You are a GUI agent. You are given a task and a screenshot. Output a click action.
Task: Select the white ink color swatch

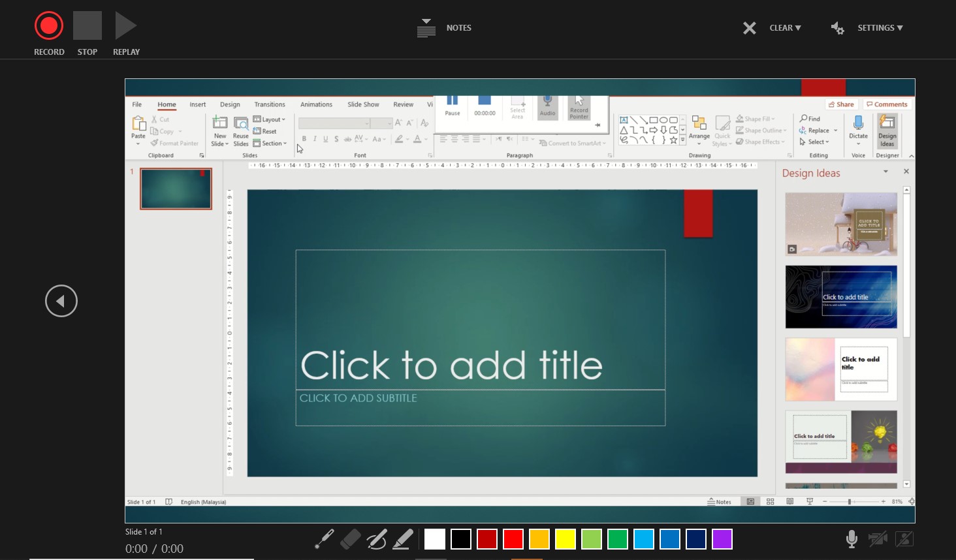435,539
